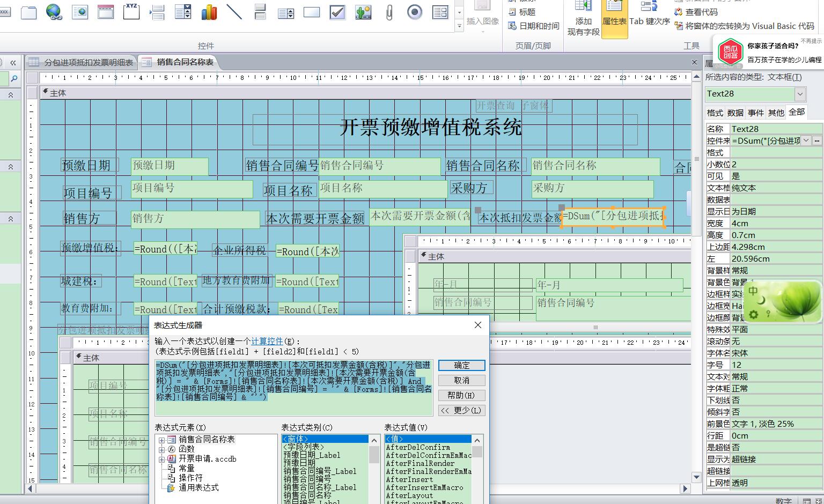Select the Subform/Subreport control icon
Image resolution: width=824 pixels, height=504 pixels.
440,12
